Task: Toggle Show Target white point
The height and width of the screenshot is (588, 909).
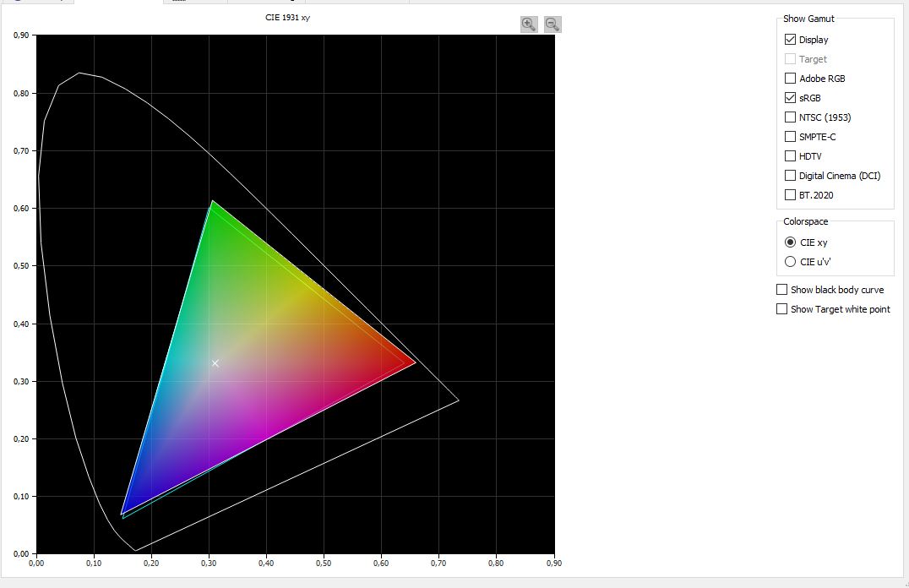Action: point(781,309)
